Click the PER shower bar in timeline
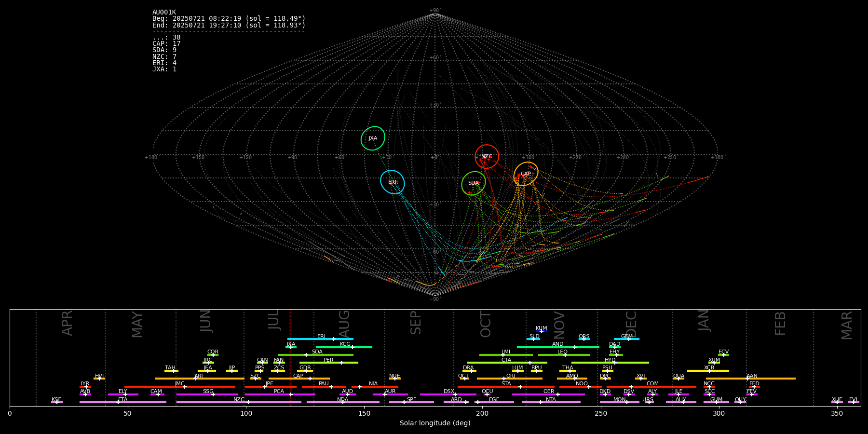The height and width of the screenshot is (434, 868). 329,363
